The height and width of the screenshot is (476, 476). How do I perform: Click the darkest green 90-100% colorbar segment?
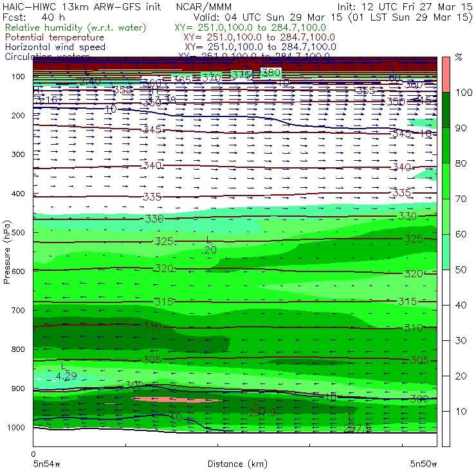[446, 110]
